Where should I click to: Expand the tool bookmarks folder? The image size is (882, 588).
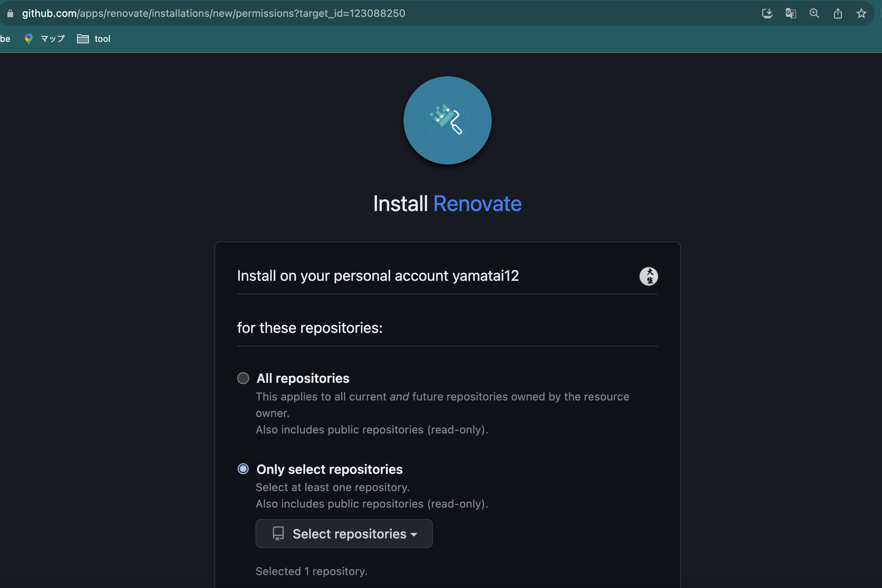[93, 38]
